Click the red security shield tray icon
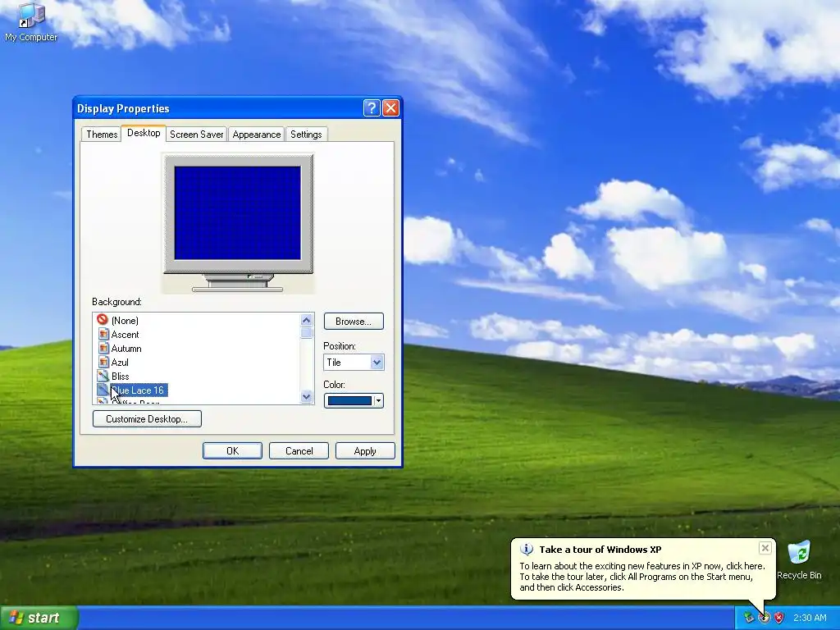The width and height of the screenshot is (840, 630). point(779,618)
